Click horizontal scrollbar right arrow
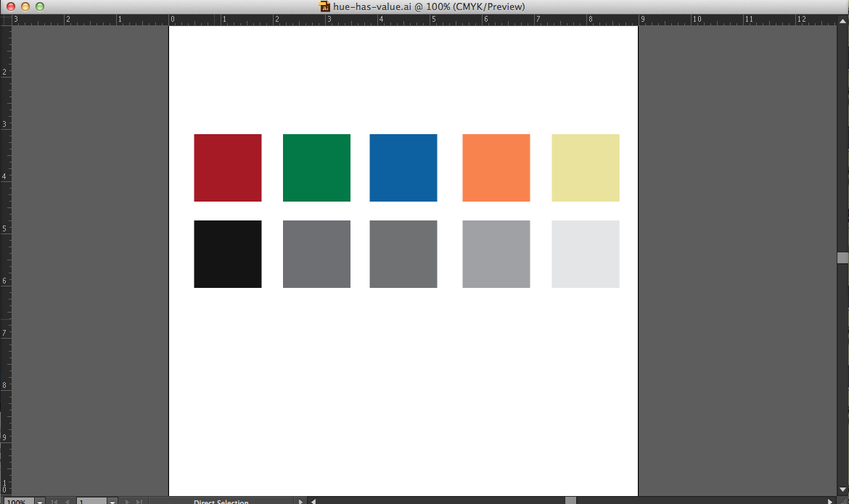The image size is (849, 504). tap(830, 501)
